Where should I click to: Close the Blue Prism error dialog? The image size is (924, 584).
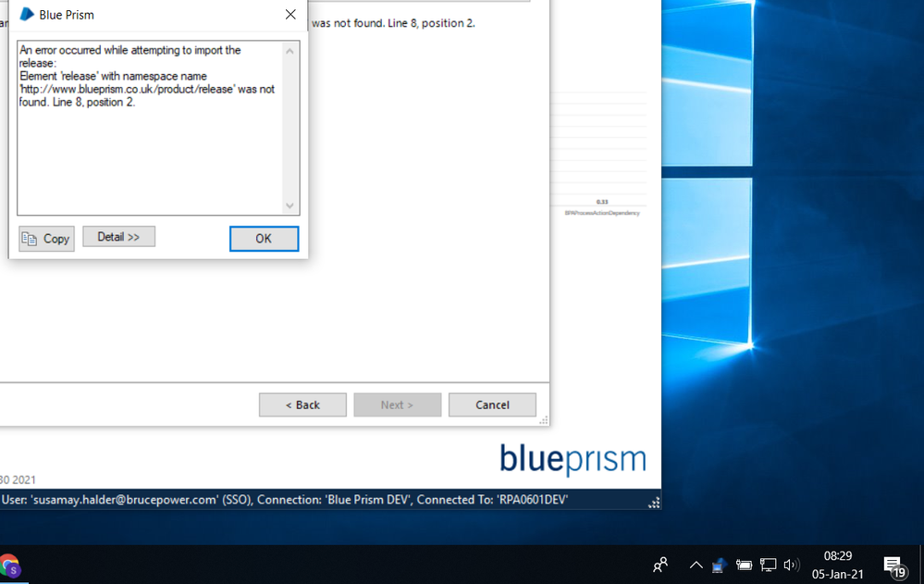290,15
